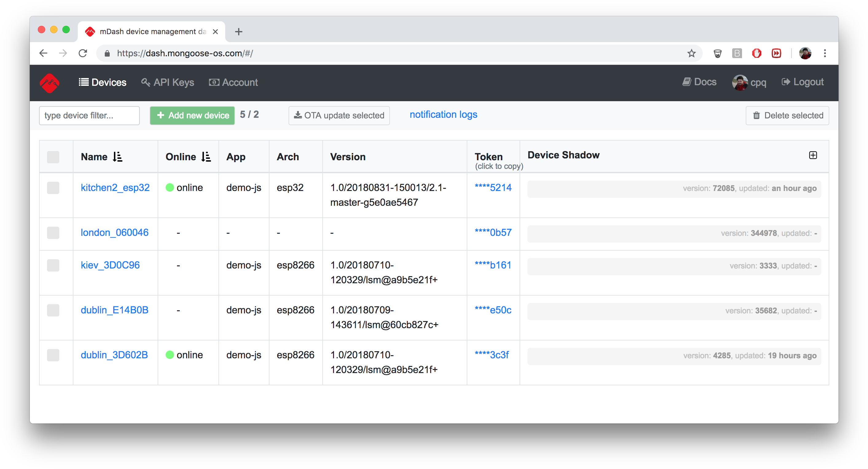The width and height of the screenshot is (868, 469).
Task: Click the mDash red logo icon
Action: pos(49,83)
